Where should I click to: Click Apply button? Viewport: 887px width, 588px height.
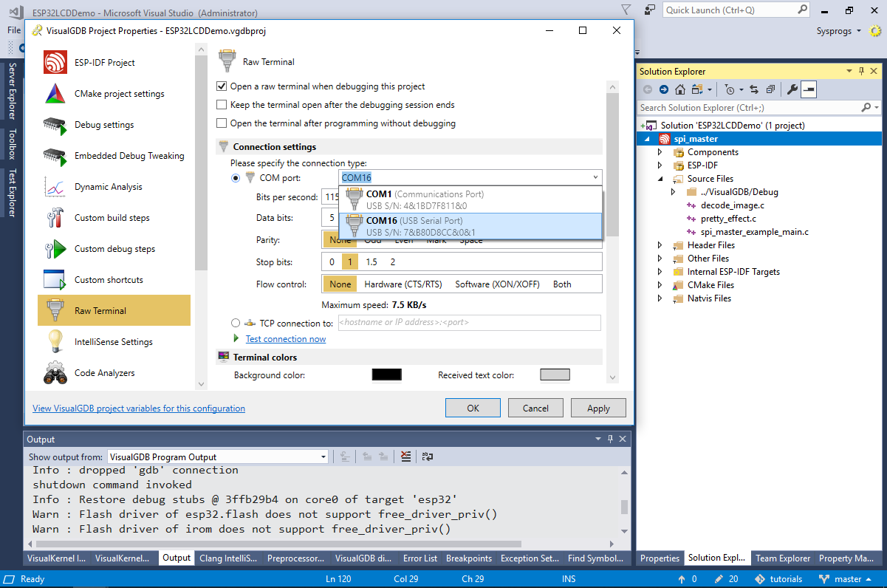598,408
